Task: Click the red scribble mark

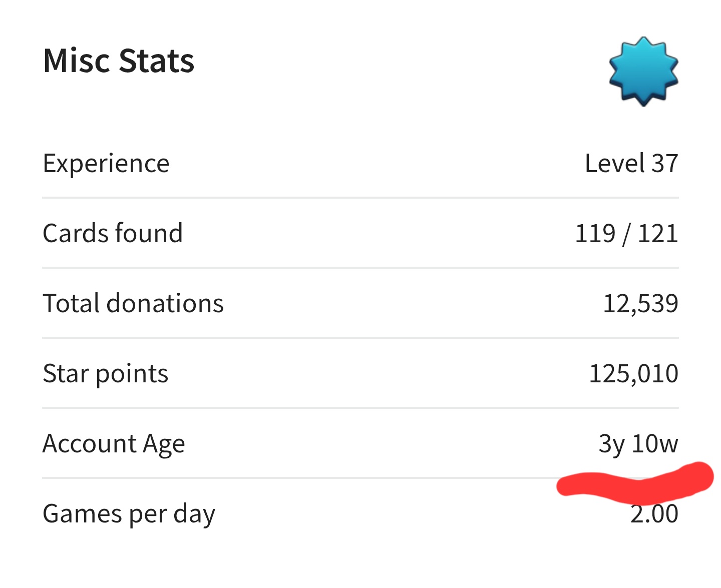Action: (636, 484)
